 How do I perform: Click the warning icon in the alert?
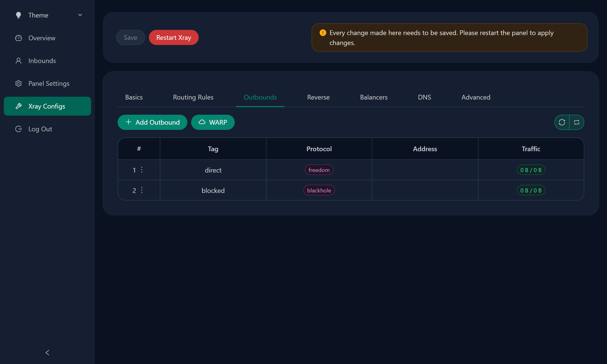pos(323,33)
